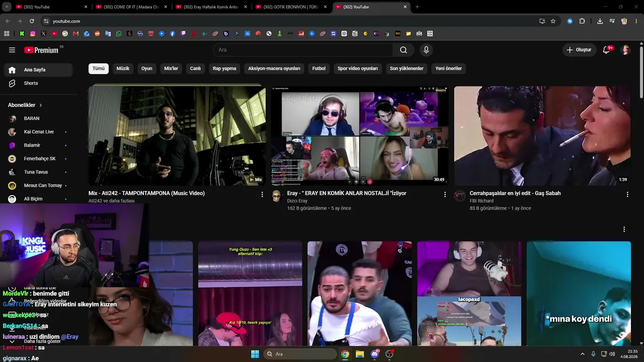Play the Eray EN KOMİK ANLAR thumbnail

click(x=360, y=136)
